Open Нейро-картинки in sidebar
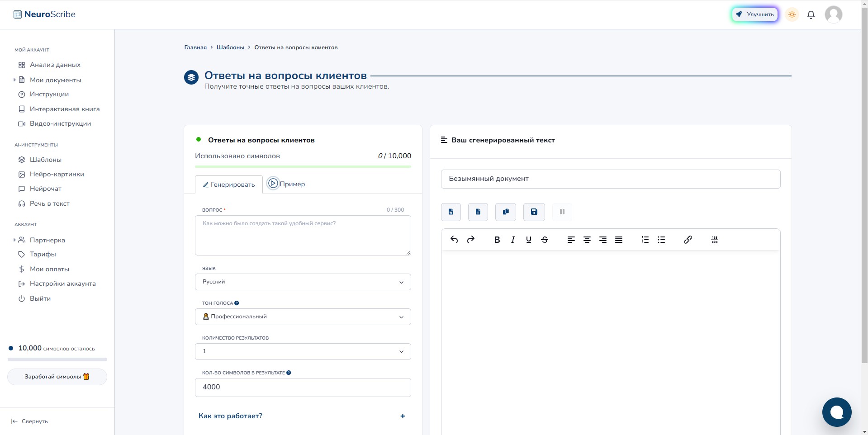The image size is (868, 435). [x=51, y=175]
